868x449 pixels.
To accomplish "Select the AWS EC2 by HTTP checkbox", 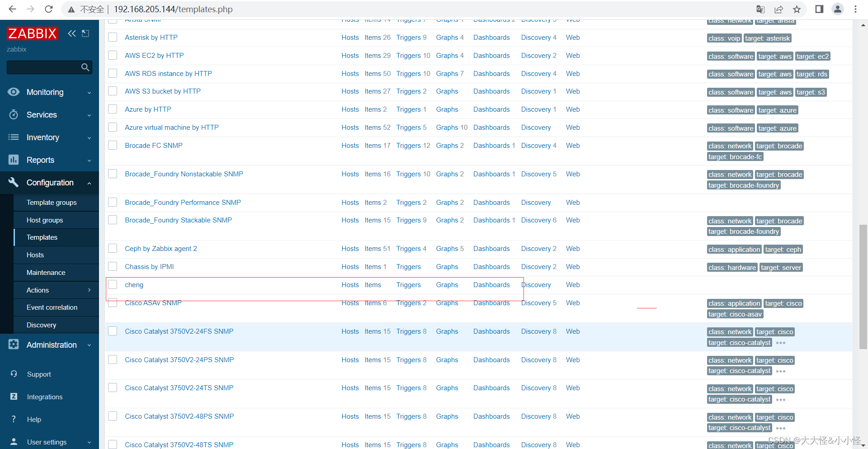I will [113, 55].
